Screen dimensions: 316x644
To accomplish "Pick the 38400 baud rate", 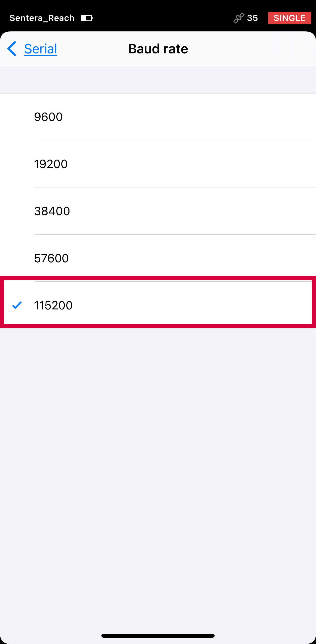I will point(52,211).
